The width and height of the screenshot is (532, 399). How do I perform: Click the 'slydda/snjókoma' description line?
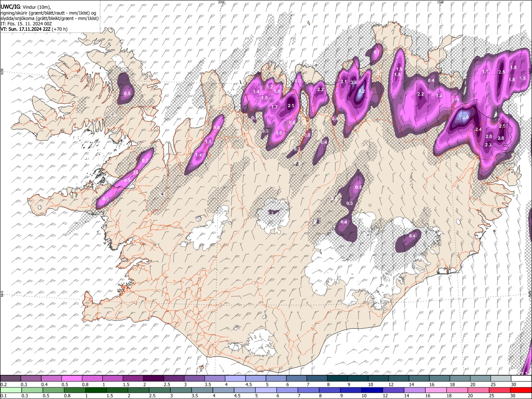click(49, 18)
